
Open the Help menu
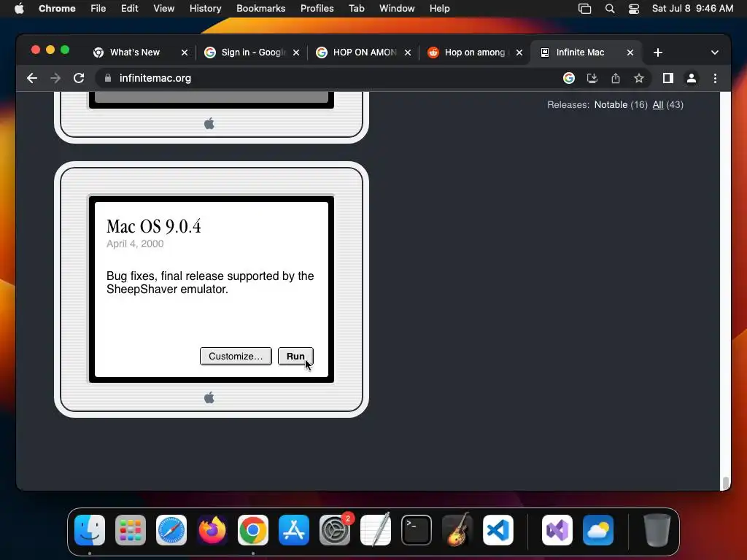coord(439,9)
